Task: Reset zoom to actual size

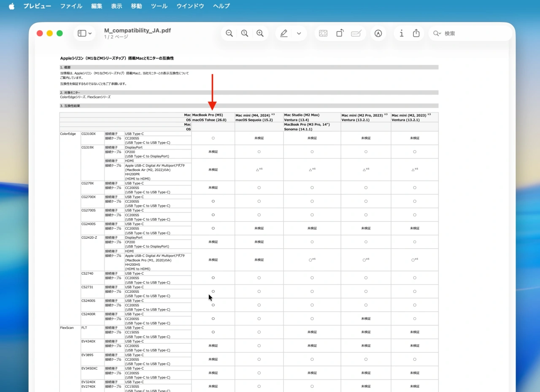Action: click(245, 33)
